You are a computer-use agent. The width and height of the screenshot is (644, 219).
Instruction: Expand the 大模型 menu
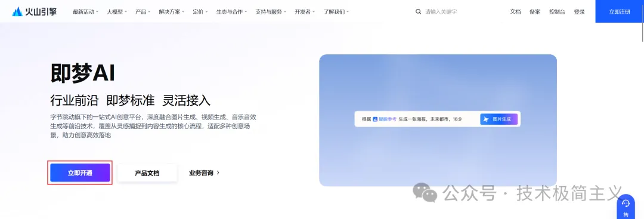117,11
